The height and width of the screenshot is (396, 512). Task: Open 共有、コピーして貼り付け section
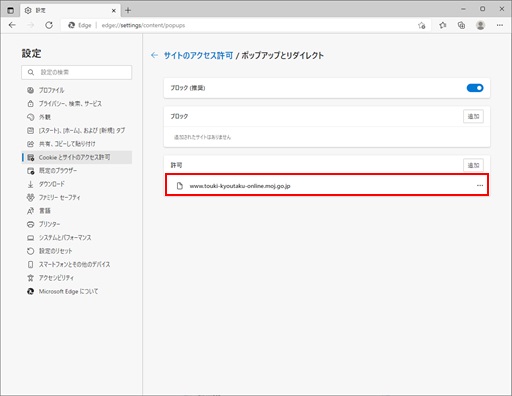(x=77, y=144)
